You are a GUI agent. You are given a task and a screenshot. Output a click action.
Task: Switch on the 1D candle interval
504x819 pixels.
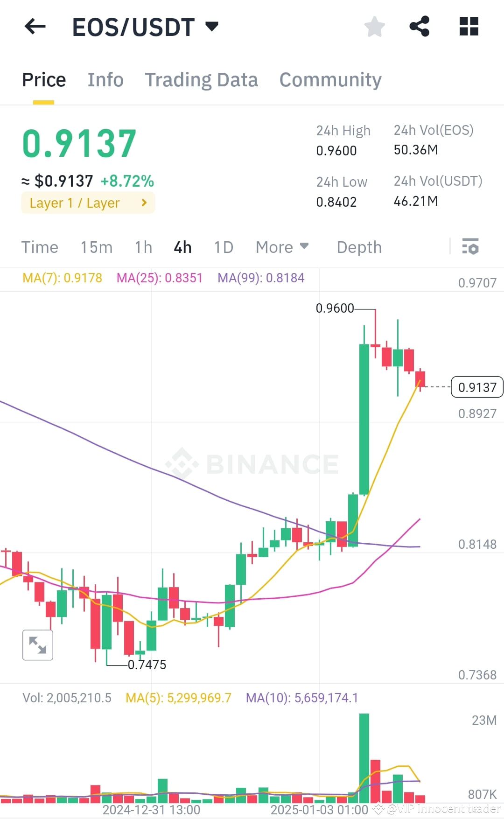tap(223, 247)
